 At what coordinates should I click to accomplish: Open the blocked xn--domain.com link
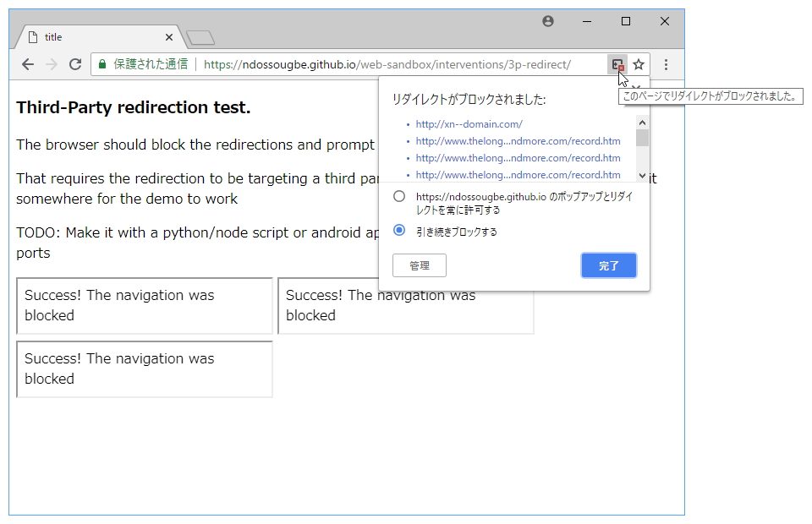point(469,124)
